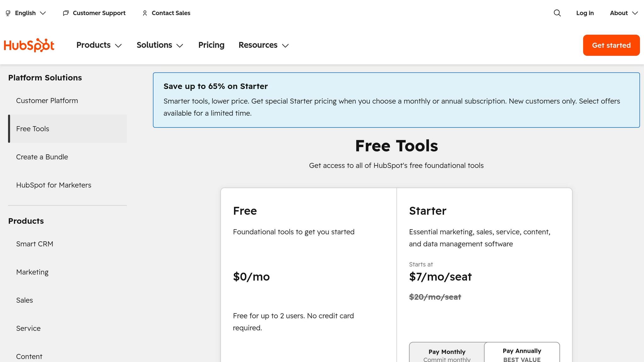Switch to Pay Annually billing option
Image resolution: width=644 pixels, height=362 pixels.
522,352
